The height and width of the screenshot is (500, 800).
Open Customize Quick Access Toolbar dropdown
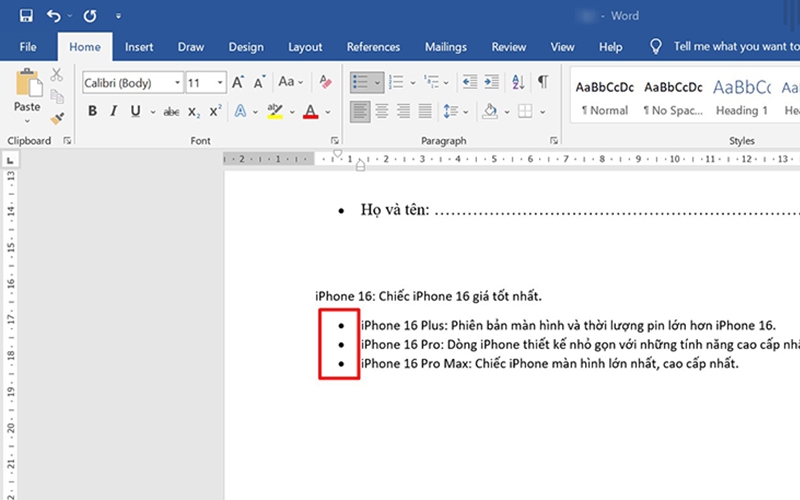click(118, 16)
